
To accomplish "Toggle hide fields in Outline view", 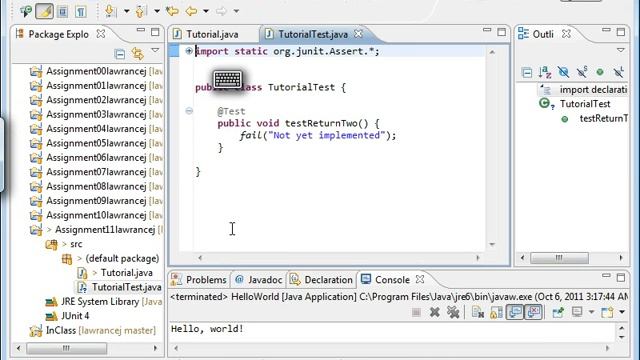I will pyautogui.click(x=564, y=73).
